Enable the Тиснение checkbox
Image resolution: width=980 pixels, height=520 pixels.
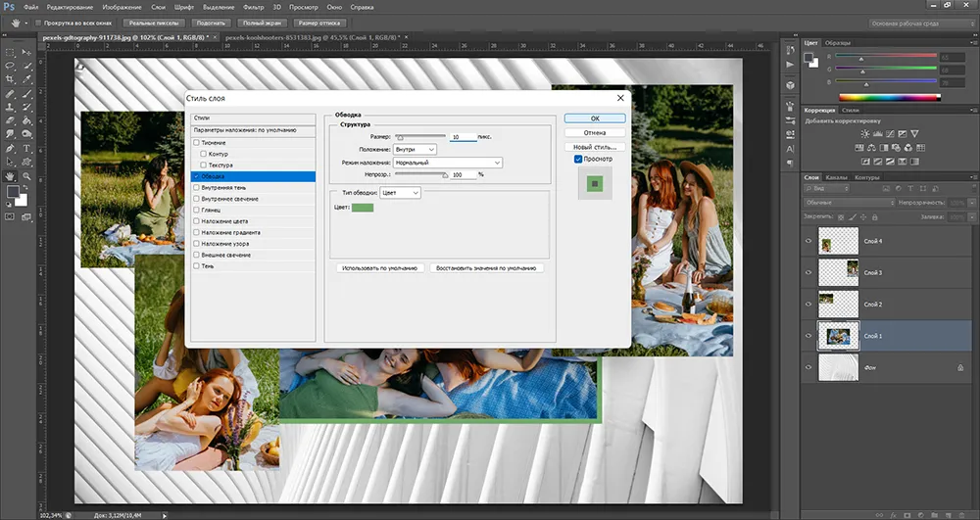tap(196, 143)
